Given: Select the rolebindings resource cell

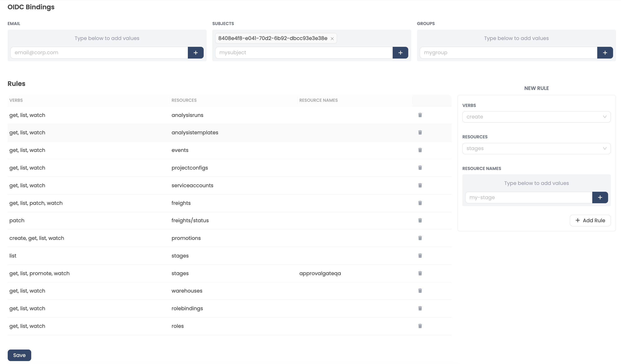Looking at the screenshot, I should pyautogui.click(x=187, y=308).
